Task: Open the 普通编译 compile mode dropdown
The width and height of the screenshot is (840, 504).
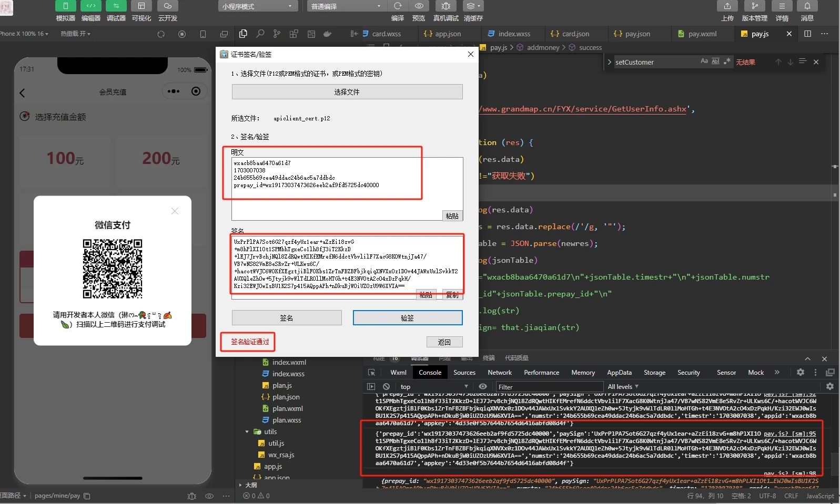Action: point(346,6)
